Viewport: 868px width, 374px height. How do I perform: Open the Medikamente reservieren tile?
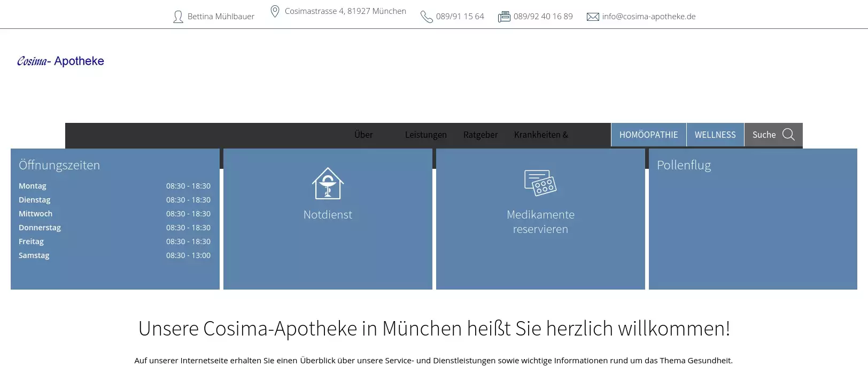(x=540, y=222)
